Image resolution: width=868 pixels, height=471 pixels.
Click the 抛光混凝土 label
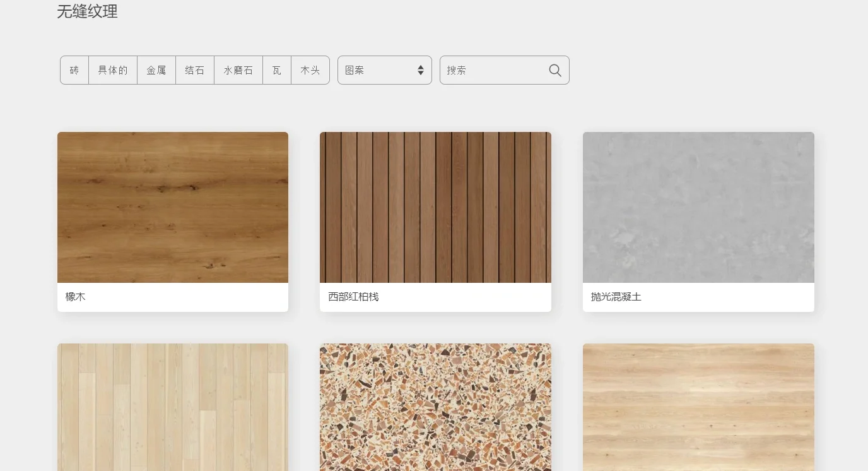616,297
